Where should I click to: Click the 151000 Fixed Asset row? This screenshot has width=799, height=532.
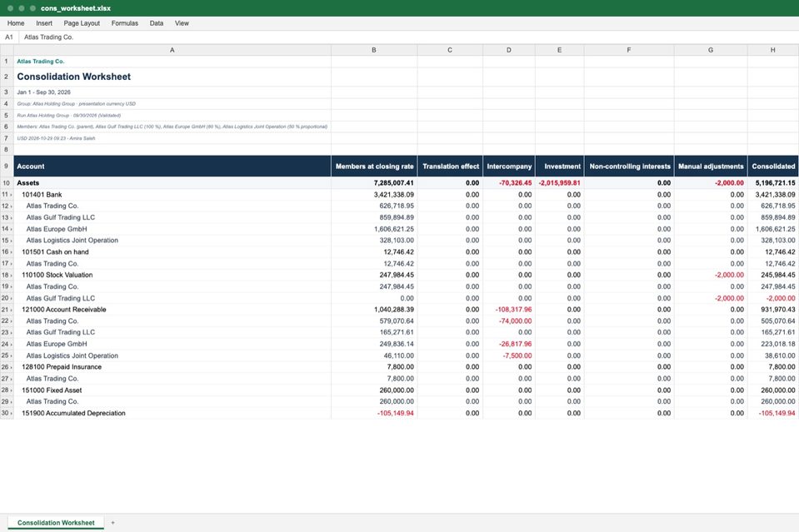[172, 390]
